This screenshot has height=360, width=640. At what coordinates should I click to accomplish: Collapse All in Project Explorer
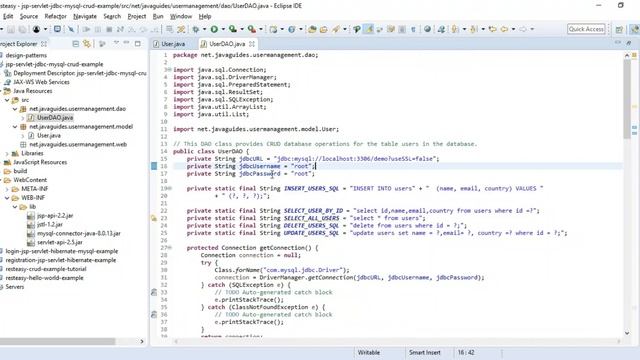pyautogui.click(x=76, y=44)
